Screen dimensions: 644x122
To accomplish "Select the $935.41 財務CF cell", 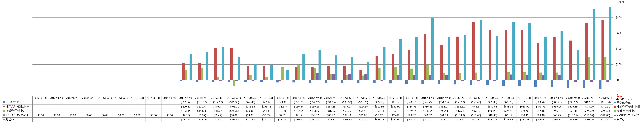I will point(605,120).
